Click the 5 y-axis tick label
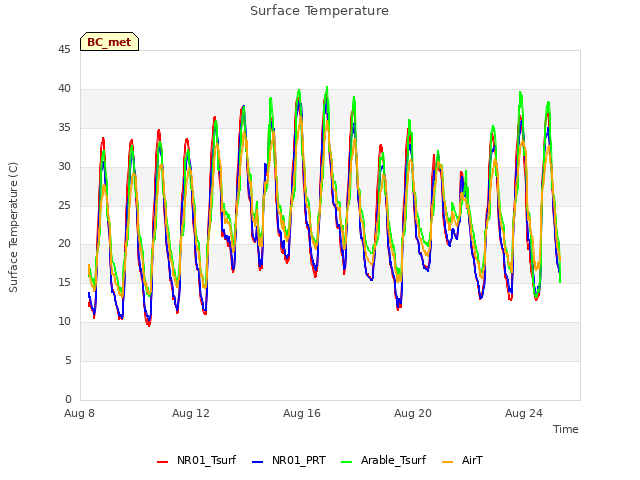 (x=68, y=360)
